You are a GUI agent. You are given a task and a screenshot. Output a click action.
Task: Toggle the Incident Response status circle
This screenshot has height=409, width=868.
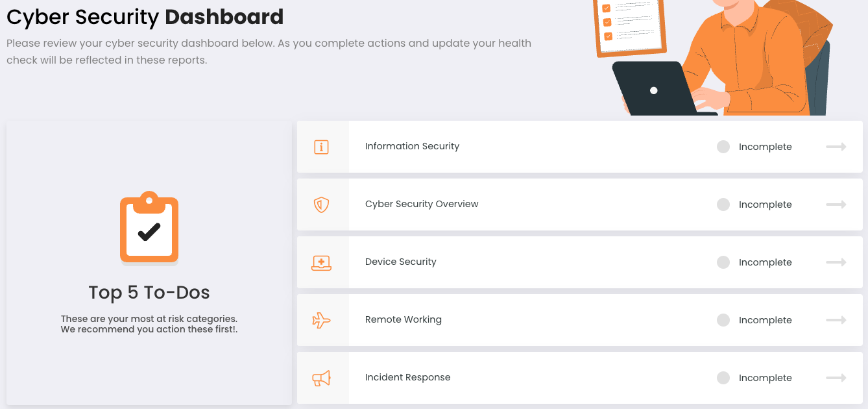tap(723, 378)
